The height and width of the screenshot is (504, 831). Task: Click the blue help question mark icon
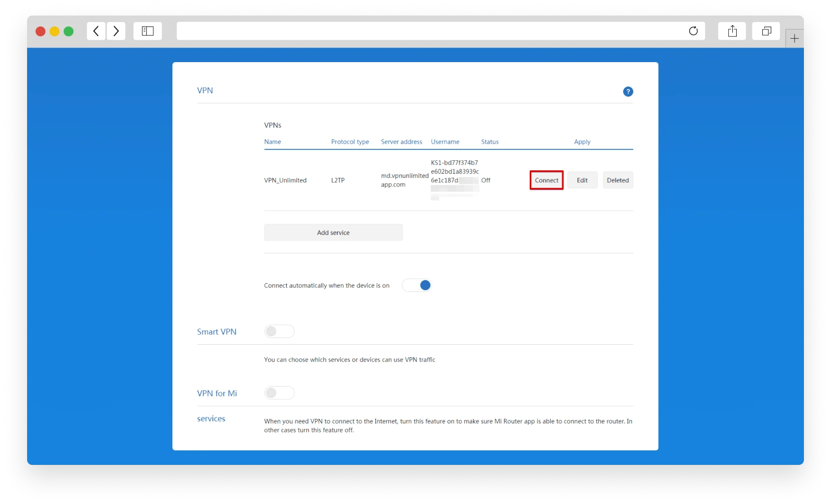click(x=628, y=92)
